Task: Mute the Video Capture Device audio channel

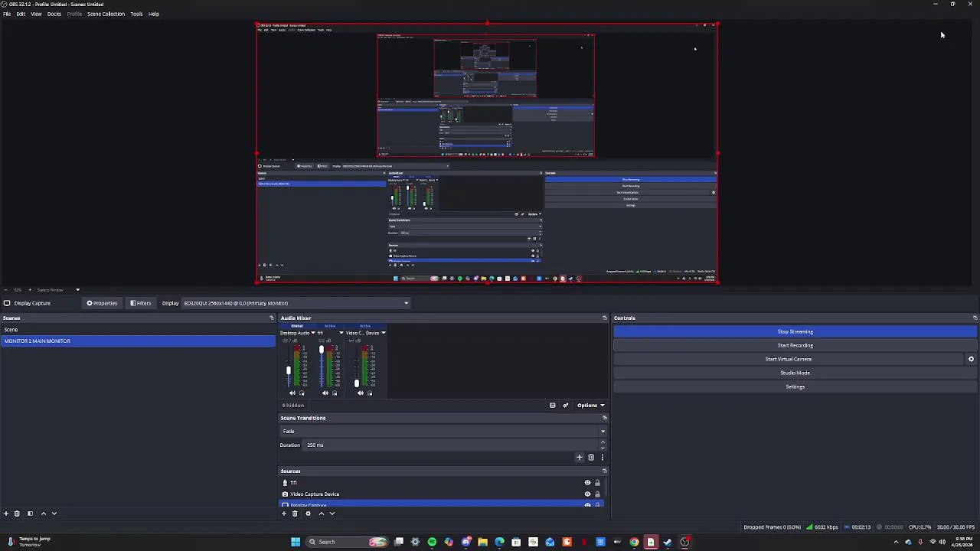Action: coord(359,393)
